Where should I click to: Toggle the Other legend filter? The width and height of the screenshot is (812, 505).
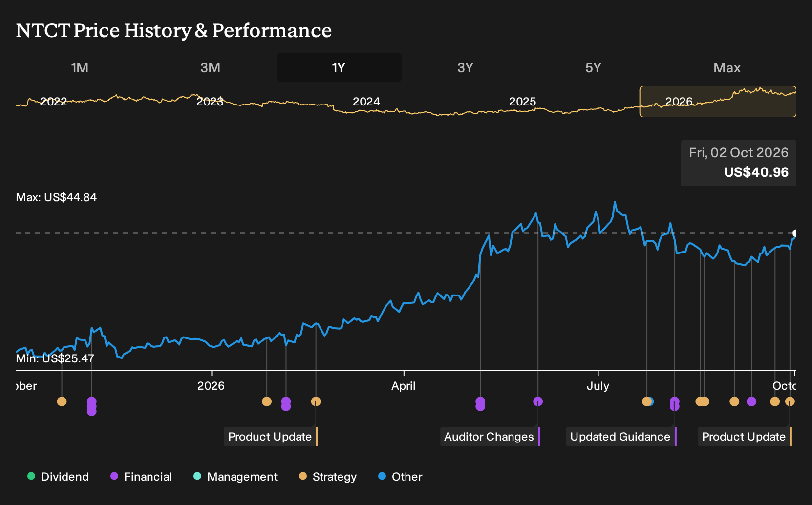click(x=400, y=477)
